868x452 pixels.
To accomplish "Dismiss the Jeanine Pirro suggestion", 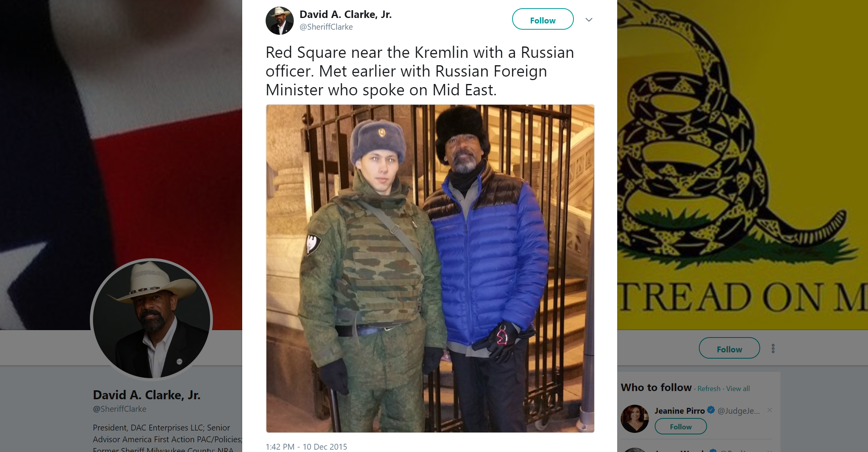I will pos(770,410).
